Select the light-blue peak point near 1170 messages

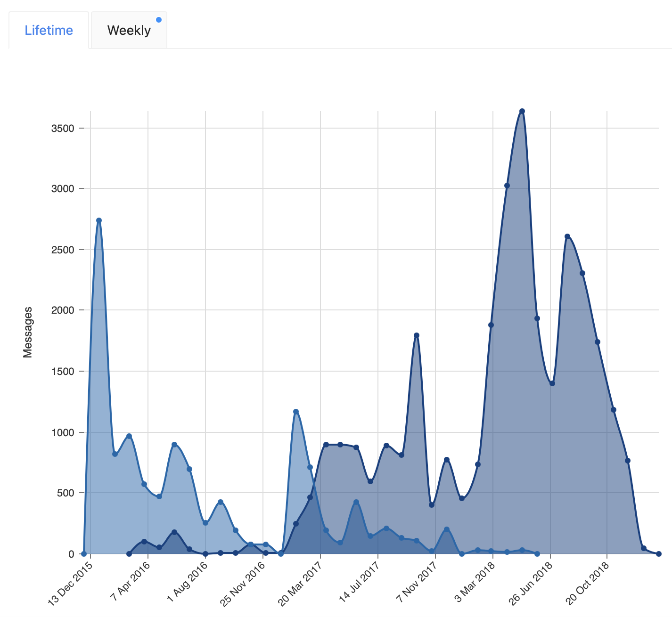pyautogui.click(x=296, y=412)
